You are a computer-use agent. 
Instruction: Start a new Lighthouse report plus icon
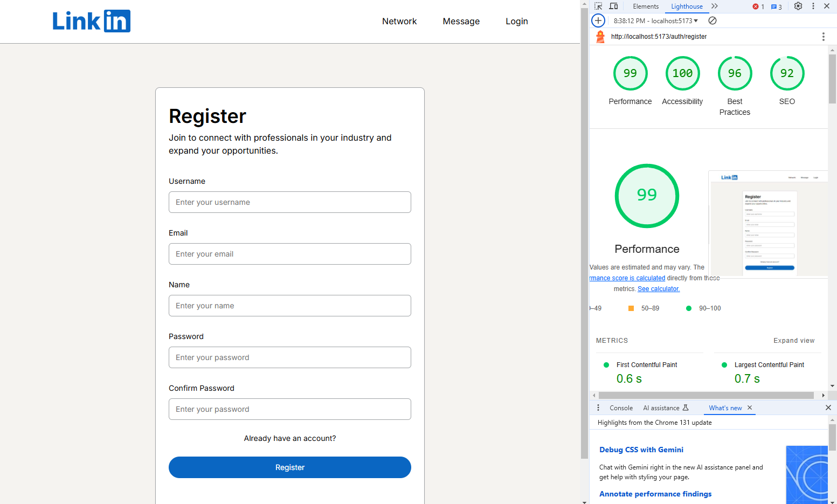tap(598, 20)
